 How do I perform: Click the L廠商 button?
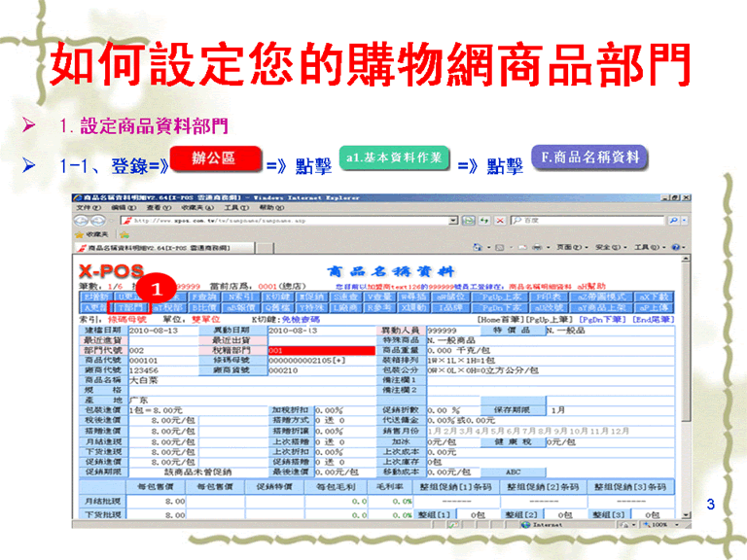coord(345,307)
